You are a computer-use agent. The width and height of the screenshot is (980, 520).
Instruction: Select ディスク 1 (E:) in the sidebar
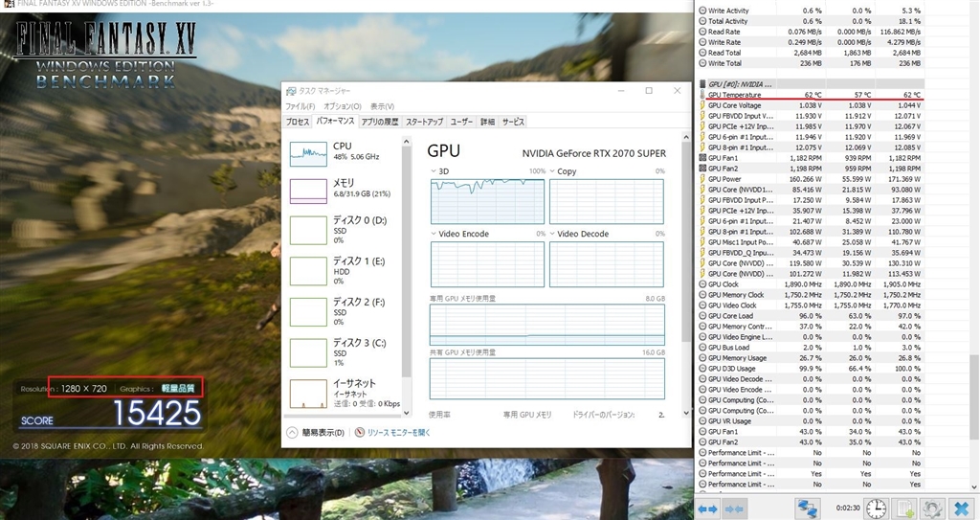point(343,270)
